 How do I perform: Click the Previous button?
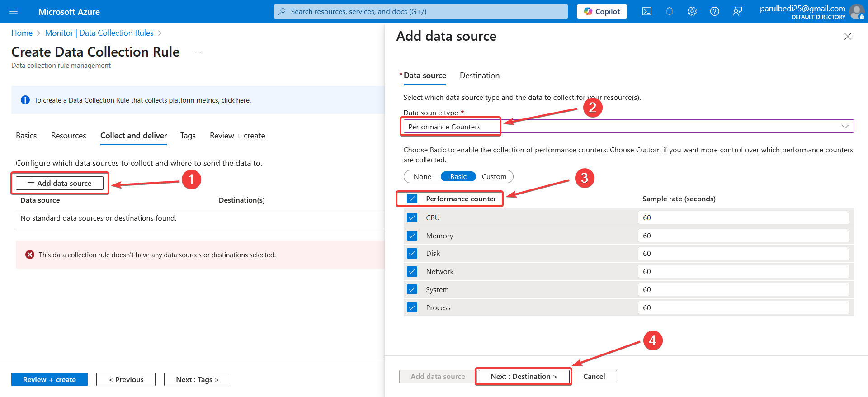126,379
